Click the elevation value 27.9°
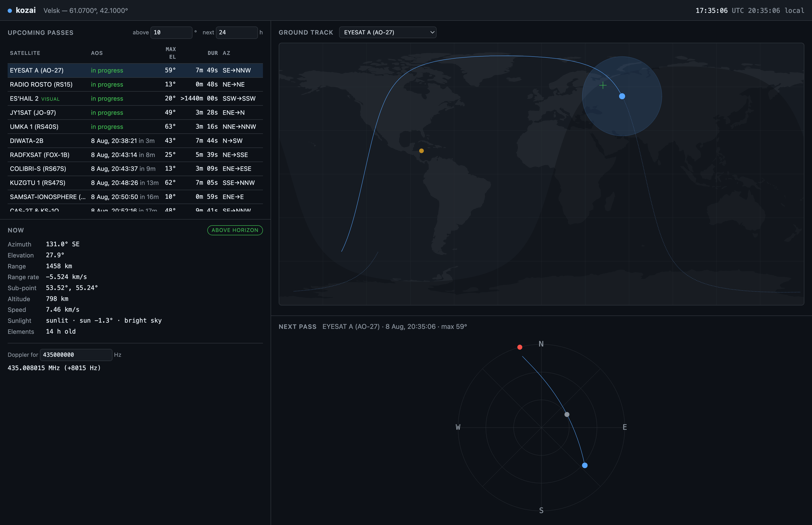The image size is (812, 525). click(55, 255)
